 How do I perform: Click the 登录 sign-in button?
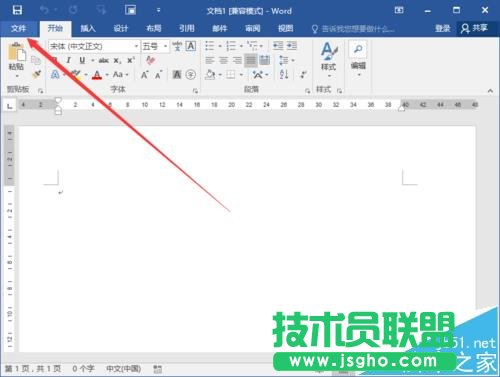click(x=443, y=28)
